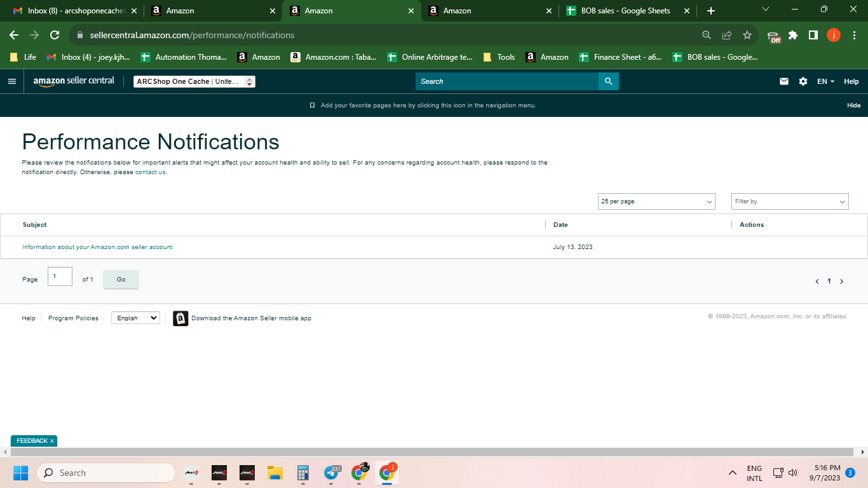
Task: Reload the page with the refresh icon
Action: [x=55, y=35]
